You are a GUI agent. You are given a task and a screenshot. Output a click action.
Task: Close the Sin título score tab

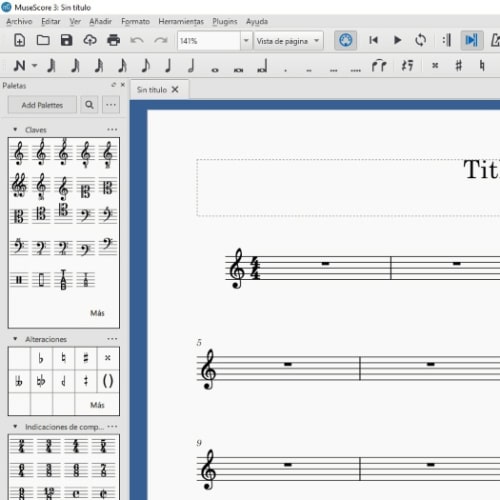coord(175,89)
